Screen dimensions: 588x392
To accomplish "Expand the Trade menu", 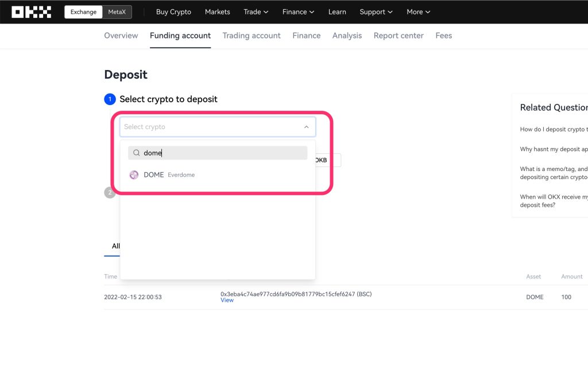I will (256, 12).
